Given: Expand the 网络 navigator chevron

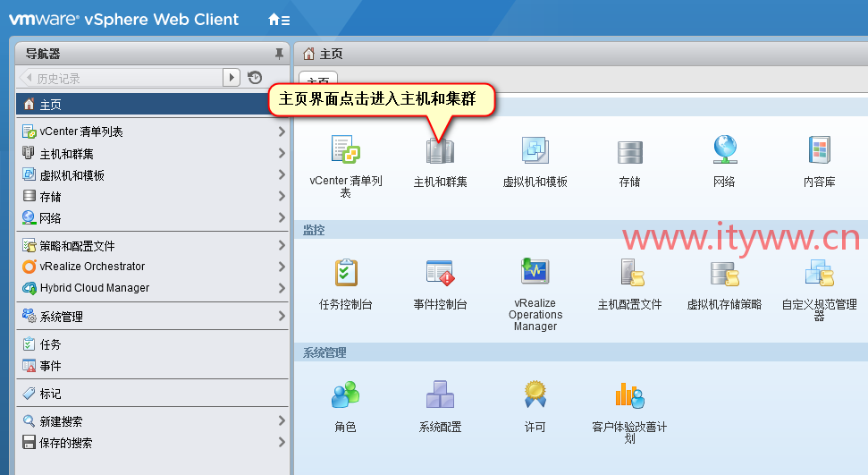Looking at the screenshot, I should 282,217.
